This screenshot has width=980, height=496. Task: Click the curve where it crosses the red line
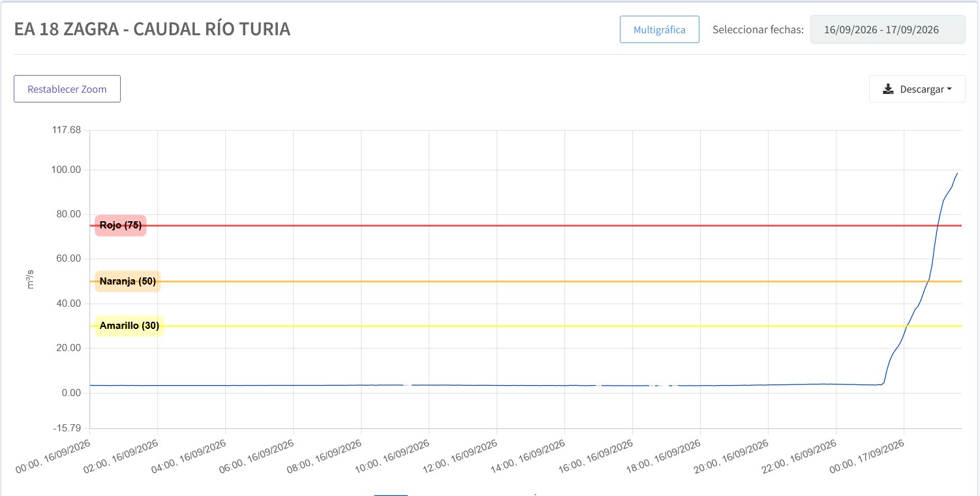tap(938, 226)
